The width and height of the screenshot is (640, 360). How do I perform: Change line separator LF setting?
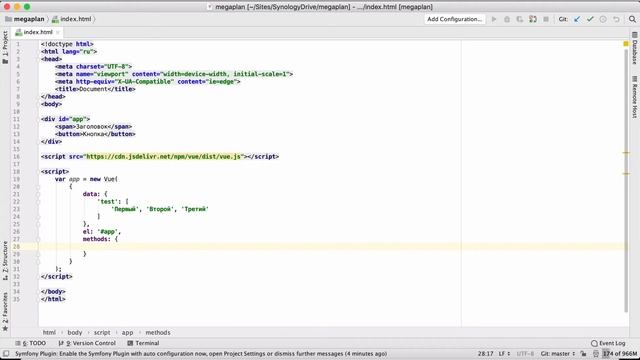(x=504, y=353)
